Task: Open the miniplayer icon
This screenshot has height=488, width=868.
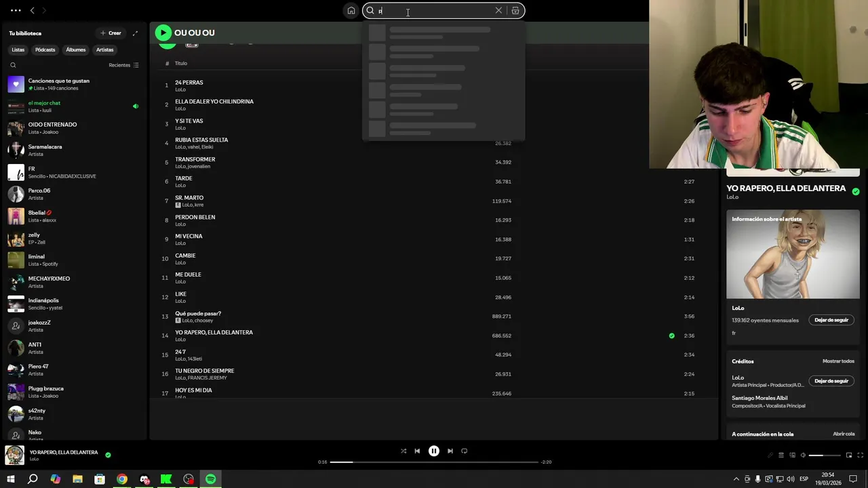Action: pyautogui.click(x=849, y=455)
